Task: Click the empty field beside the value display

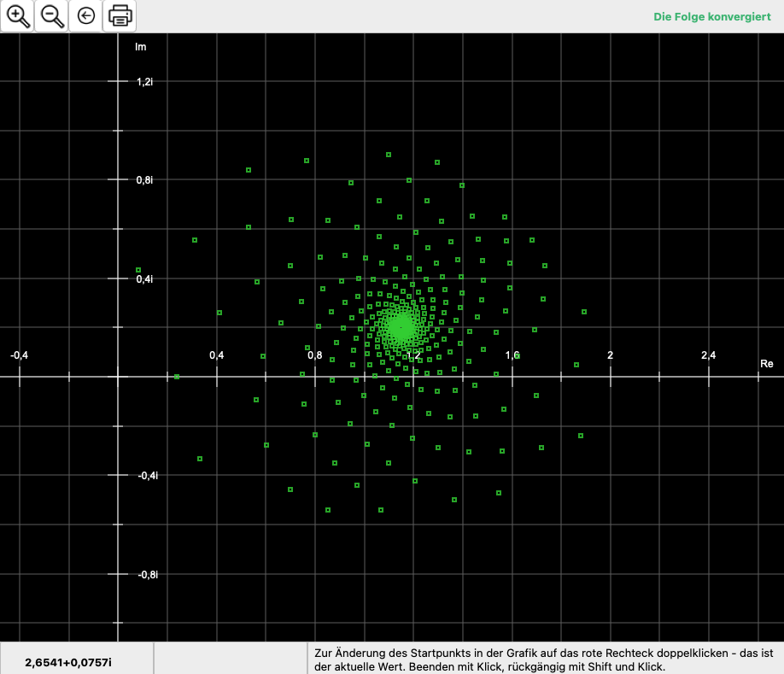Action: 230,659
